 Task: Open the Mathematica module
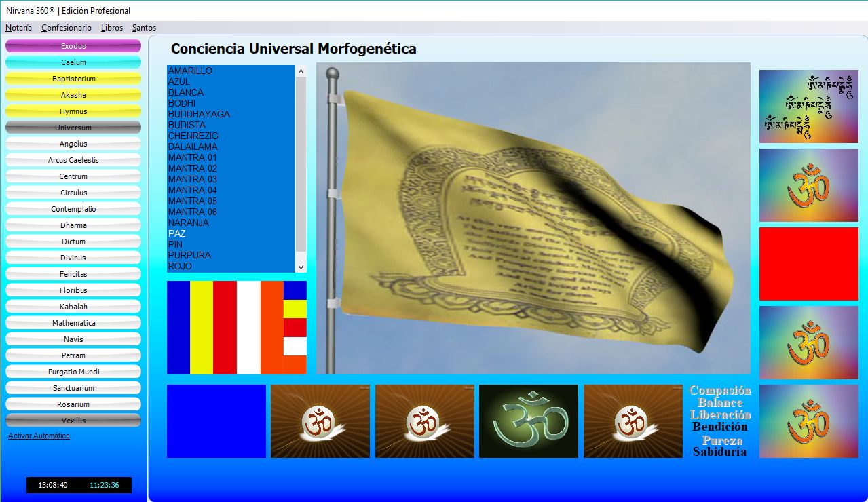click(x=73, y=323)
